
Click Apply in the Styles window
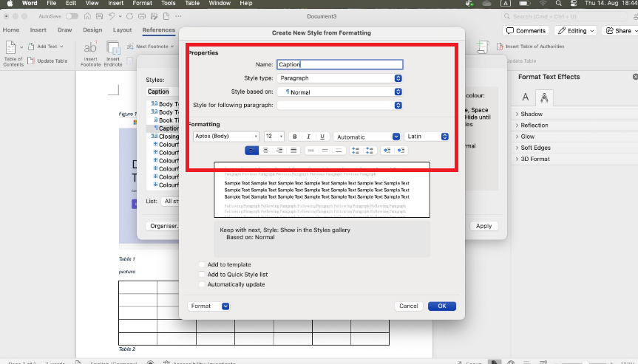tap(483, 226)
